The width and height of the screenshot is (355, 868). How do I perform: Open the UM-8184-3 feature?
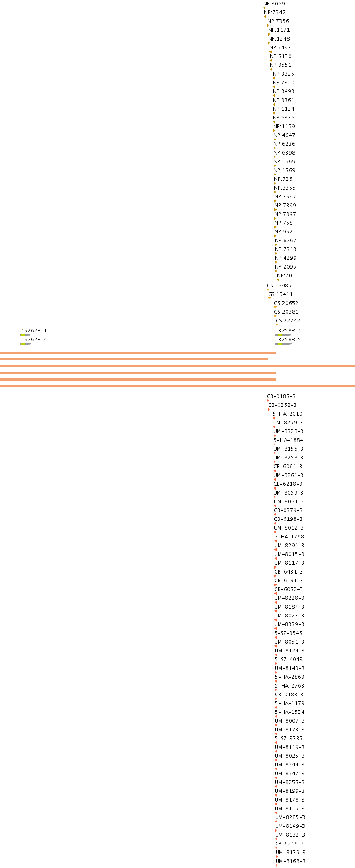pos(289,607)
